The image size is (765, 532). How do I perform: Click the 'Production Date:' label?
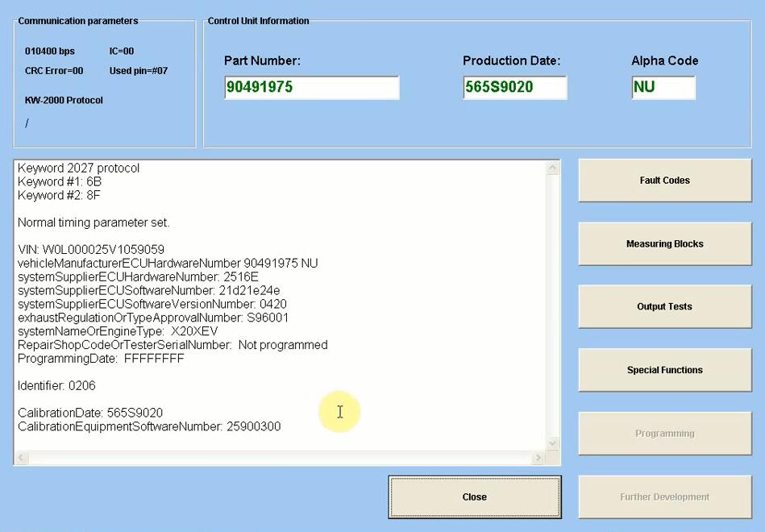512,60
